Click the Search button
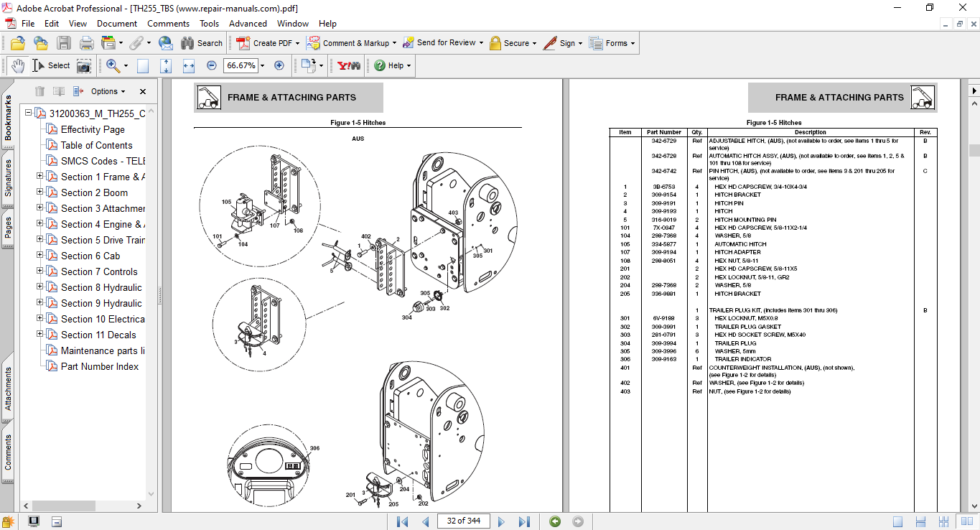Screen dimensions: 980x530 [x=202, y=43]
